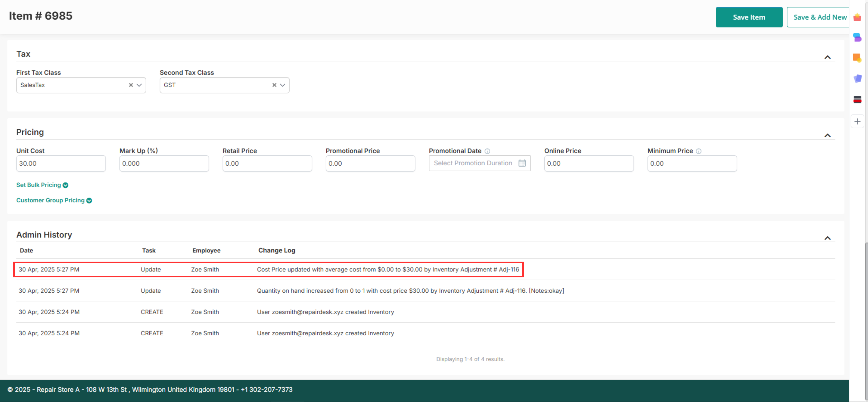This screenshot has width=868, height=402.
Task: Click Save & Add New button
Action: click(x=818, y=17)
